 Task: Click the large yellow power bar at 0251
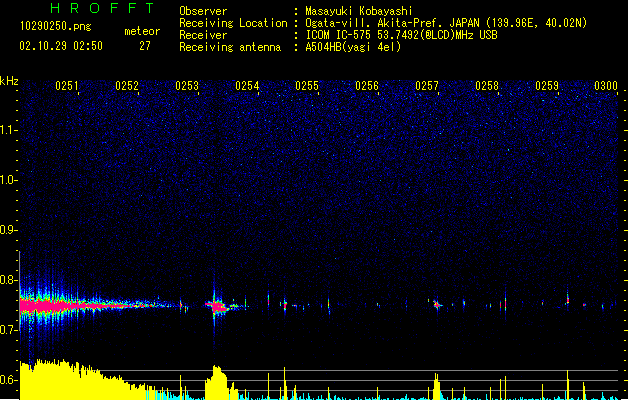pyautogui.click(x=80, y=380)
